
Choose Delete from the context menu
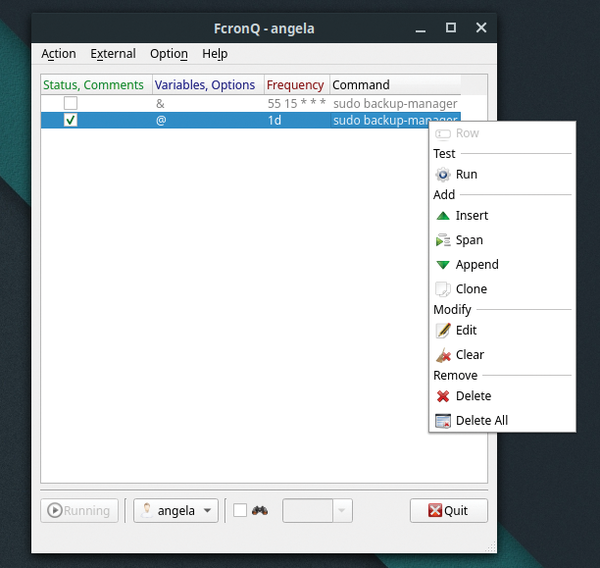coord(502,396)
